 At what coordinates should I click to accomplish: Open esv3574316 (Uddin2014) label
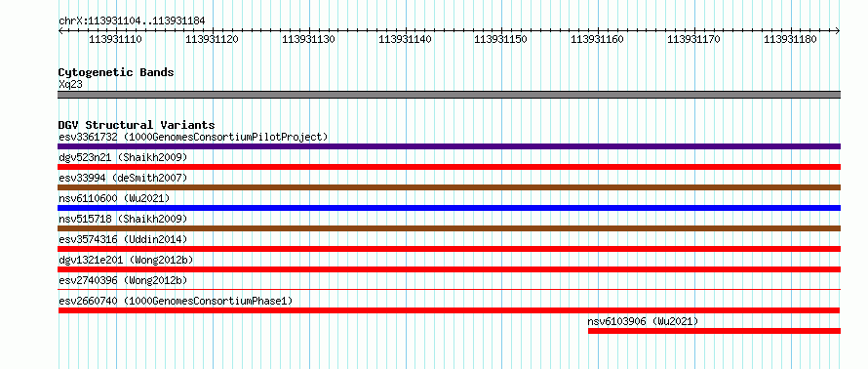123,239
